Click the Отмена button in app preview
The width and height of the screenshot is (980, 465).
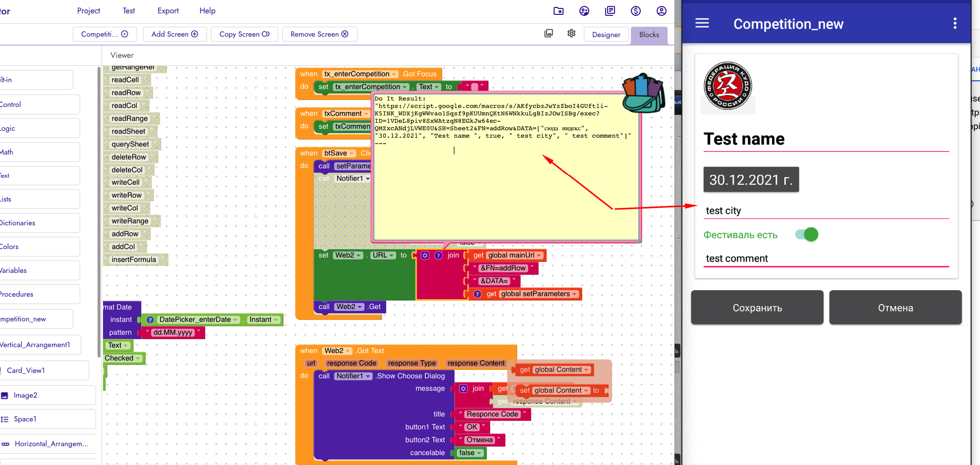(895, 308)
